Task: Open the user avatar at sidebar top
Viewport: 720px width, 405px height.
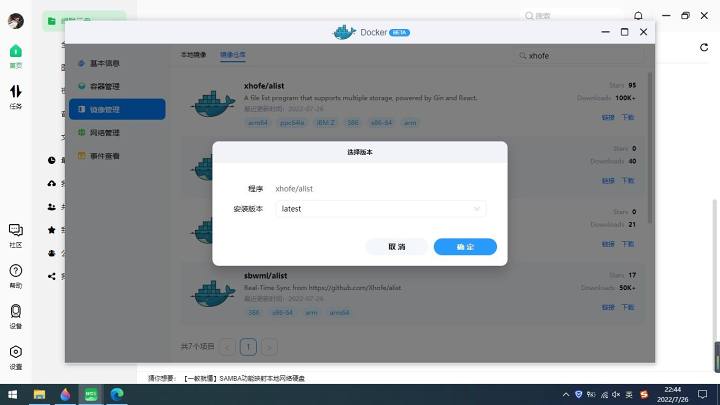Action: [x=16, y=21]
